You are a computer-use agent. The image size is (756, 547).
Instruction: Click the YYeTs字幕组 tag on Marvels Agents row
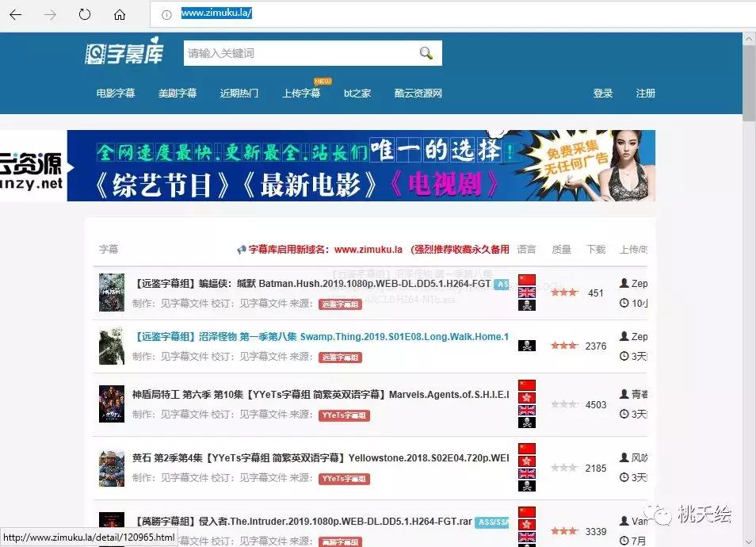click(345, 415)
